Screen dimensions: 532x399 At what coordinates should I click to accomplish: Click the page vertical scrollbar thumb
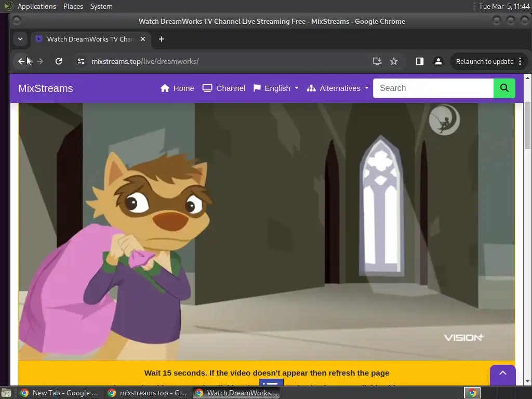[528, 125]
